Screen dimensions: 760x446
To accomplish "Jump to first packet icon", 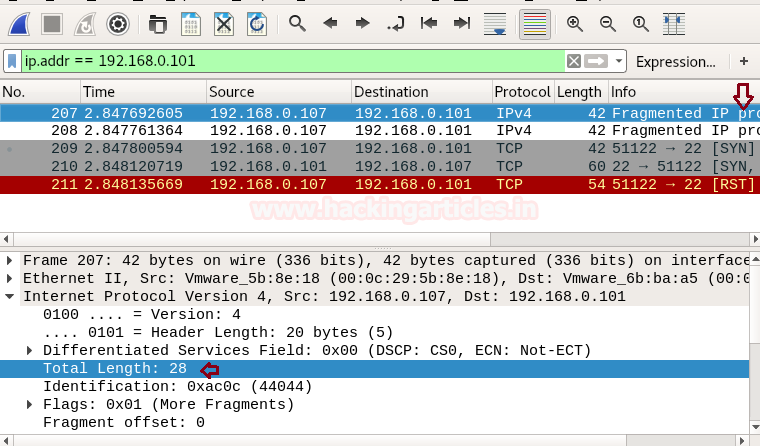I will tap(429, 23).
